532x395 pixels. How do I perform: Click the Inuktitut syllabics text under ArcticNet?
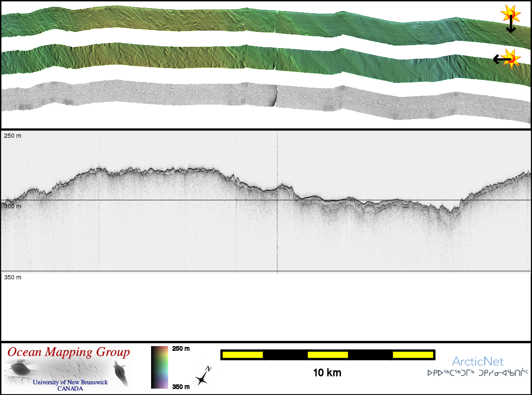[x=477, y=373]
